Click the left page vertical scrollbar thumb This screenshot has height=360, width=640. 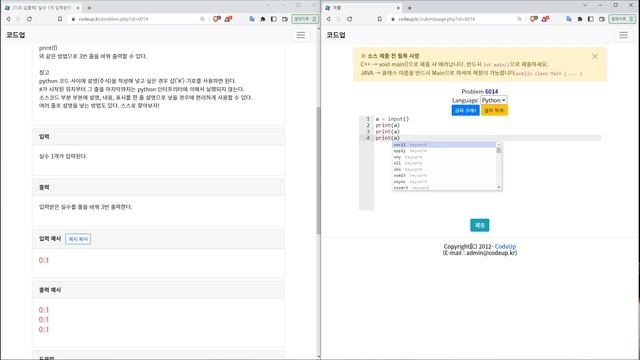[x=318, y=171]
